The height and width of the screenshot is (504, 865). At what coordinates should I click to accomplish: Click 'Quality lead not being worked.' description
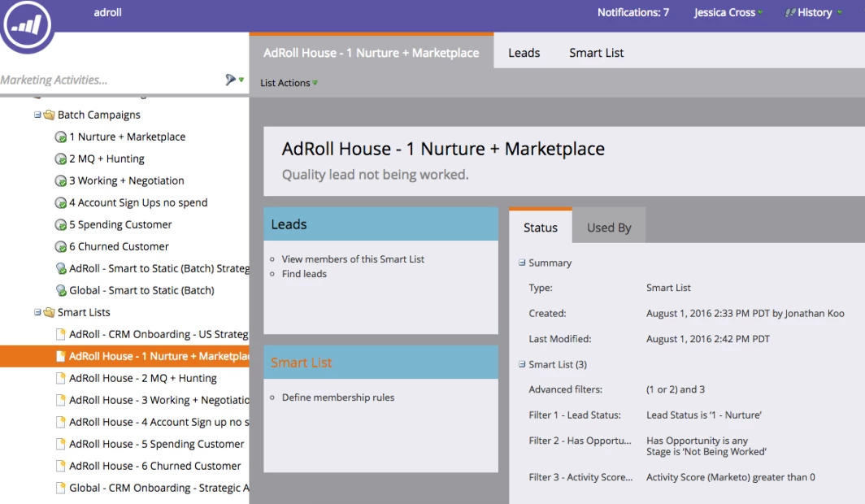click(x=375, y=175)
